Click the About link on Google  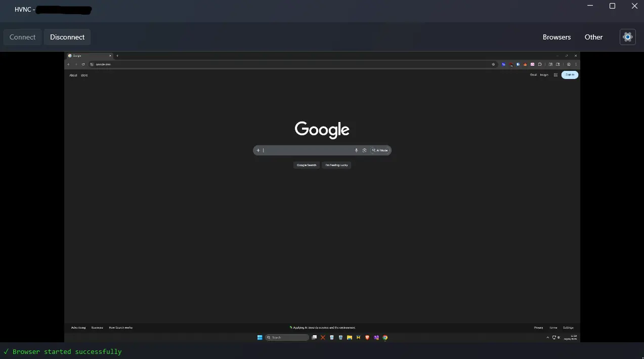click(73, 75)
